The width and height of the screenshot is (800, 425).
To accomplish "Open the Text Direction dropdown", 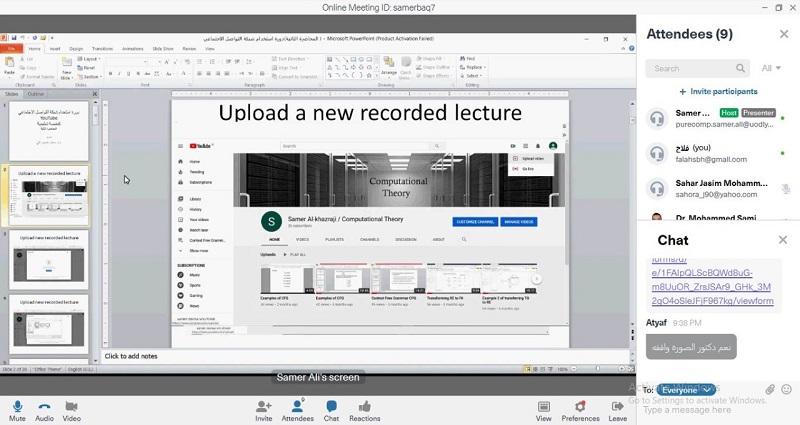I will click(x=291, y=59).
